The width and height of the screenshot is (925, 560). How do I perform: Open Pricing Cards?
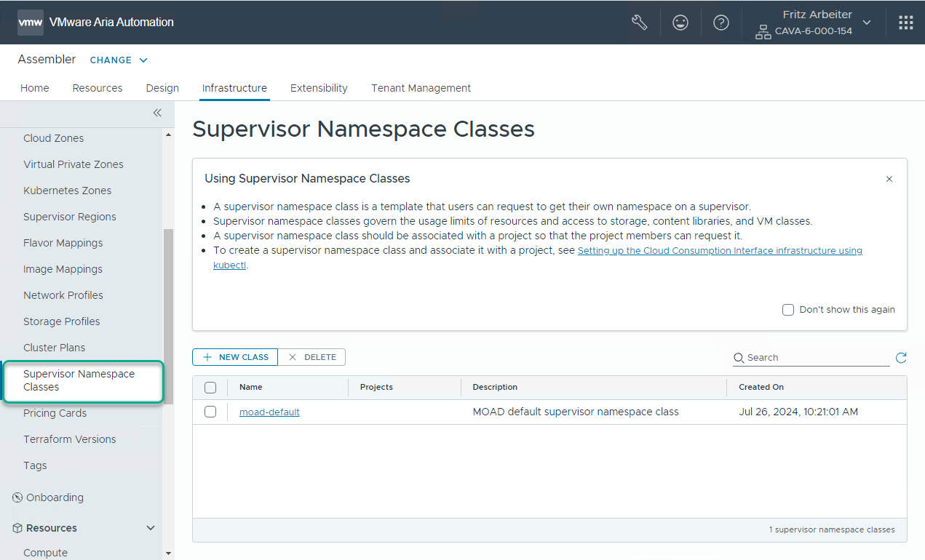click(55, 413)
